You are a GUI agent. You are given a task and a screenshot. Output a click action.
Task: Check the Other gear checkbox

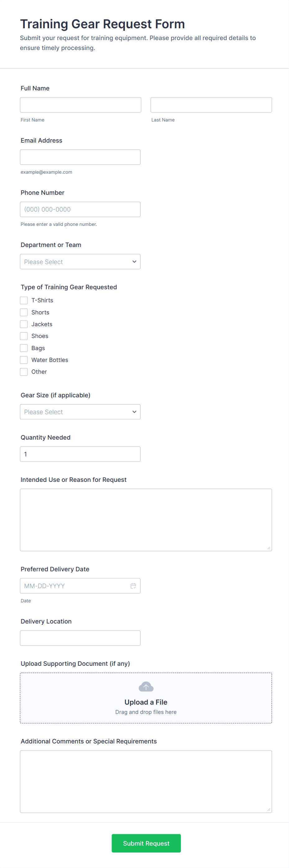pyautogui.click(x=24, y=372)
